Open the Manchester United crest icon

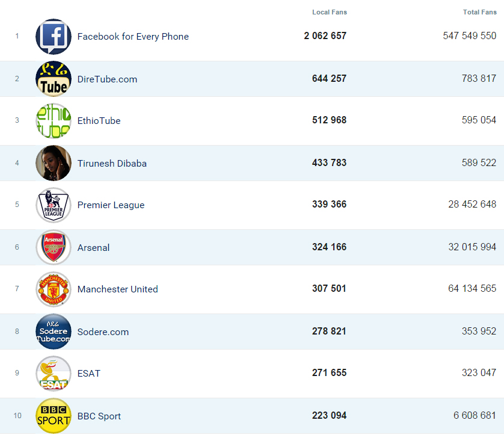click(x=54, y=289)
